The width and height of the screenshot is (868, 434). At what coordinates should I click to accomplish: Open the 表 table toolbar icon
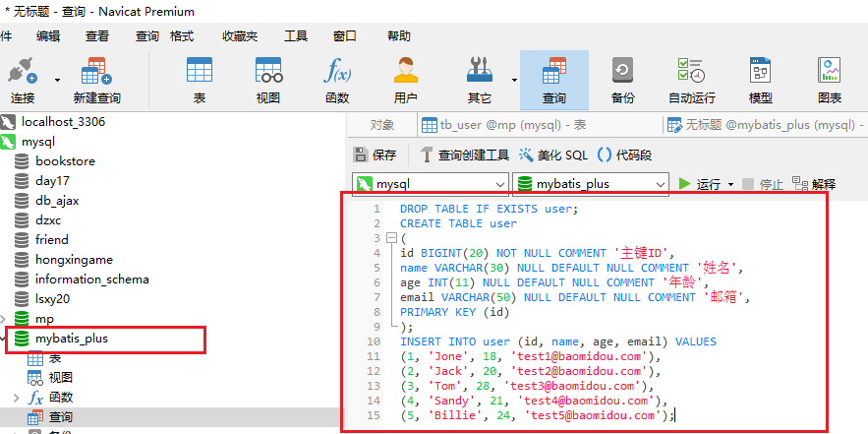coord(200,81)
